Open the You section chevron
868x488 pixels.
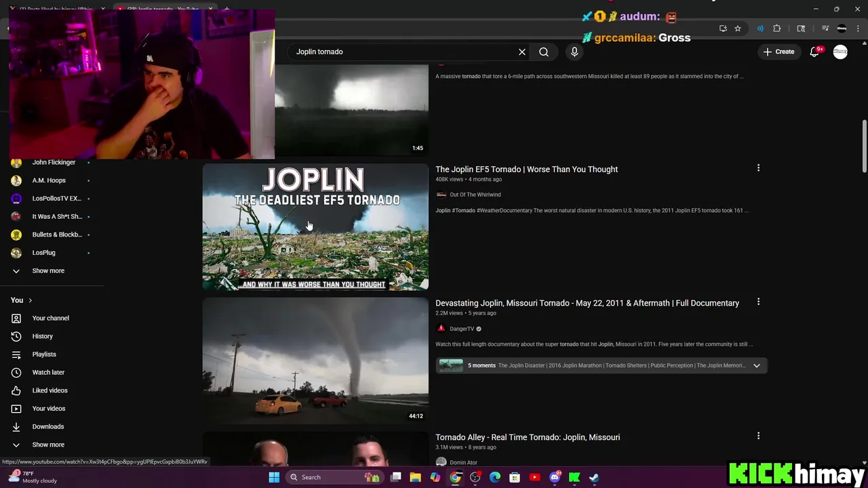(30, 300)
